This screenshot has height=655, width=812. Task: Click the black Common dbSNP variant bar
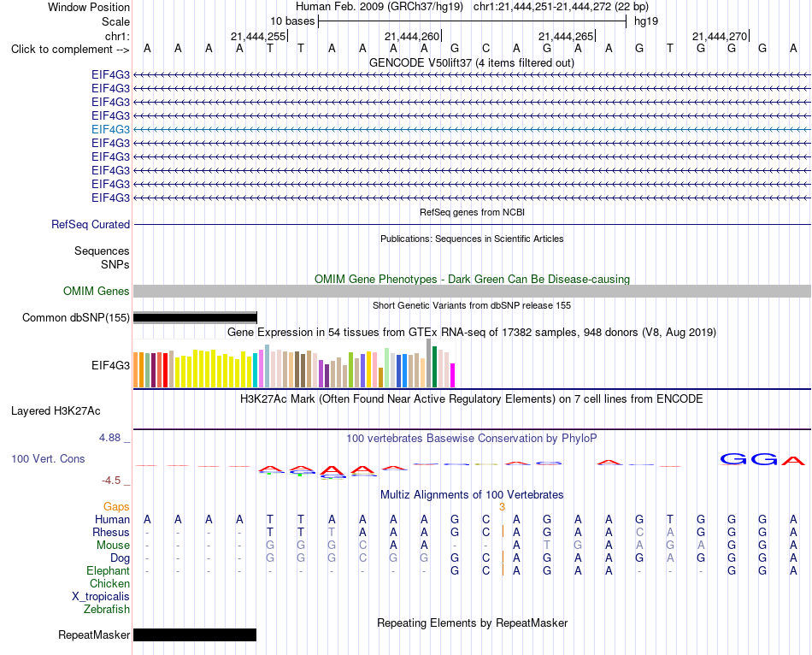tap(195, 317)
